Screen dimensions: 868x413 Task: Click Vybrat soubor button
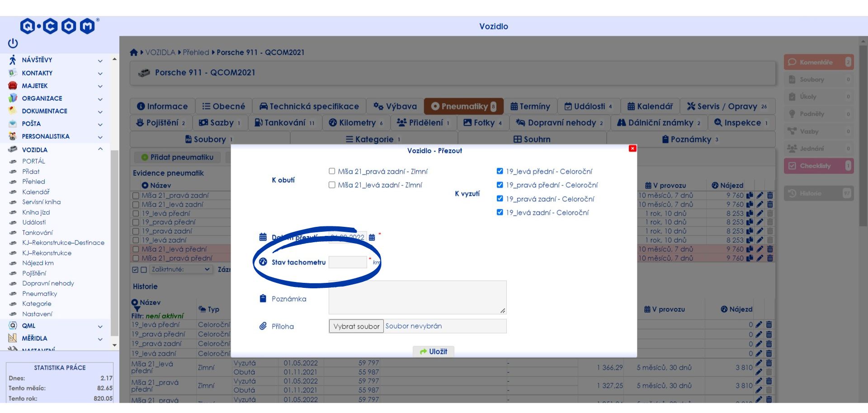[x=357, y=326]
